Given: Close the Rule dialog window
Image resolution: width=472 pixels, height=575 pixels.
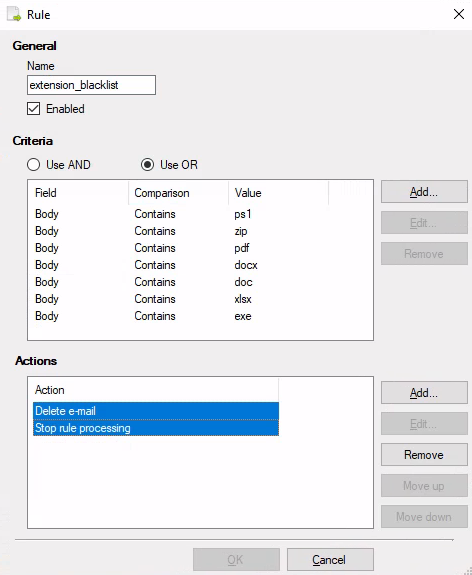Looking at the screenshot, I should 459,14.
